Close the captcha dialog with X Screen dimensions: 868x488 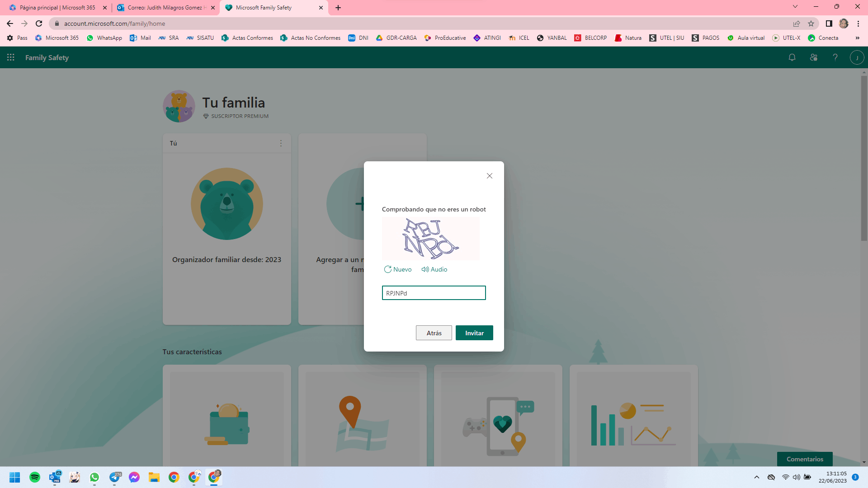(489, 176)
